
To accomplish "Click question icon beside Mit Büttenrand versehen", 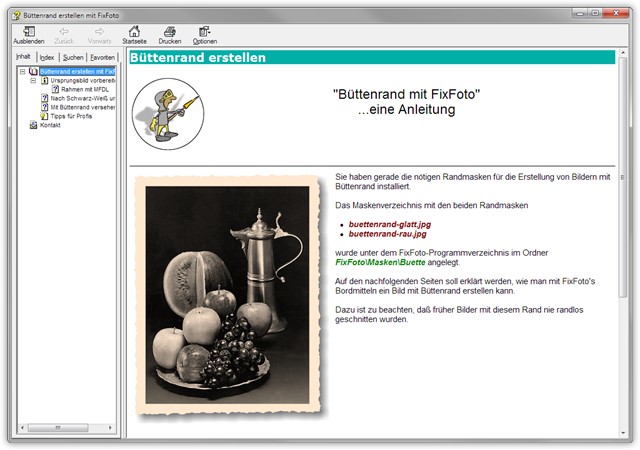I will (45, 107).
